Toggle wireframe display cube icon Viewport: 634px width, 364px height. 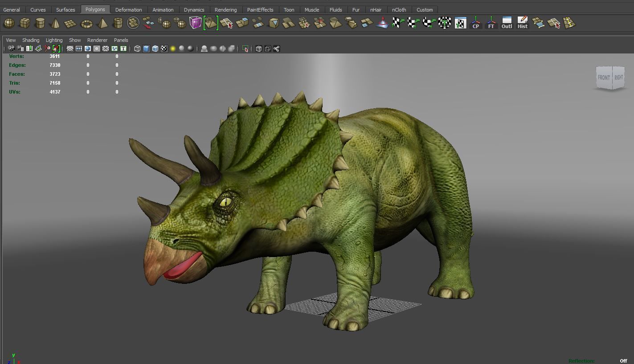[137, 49]
